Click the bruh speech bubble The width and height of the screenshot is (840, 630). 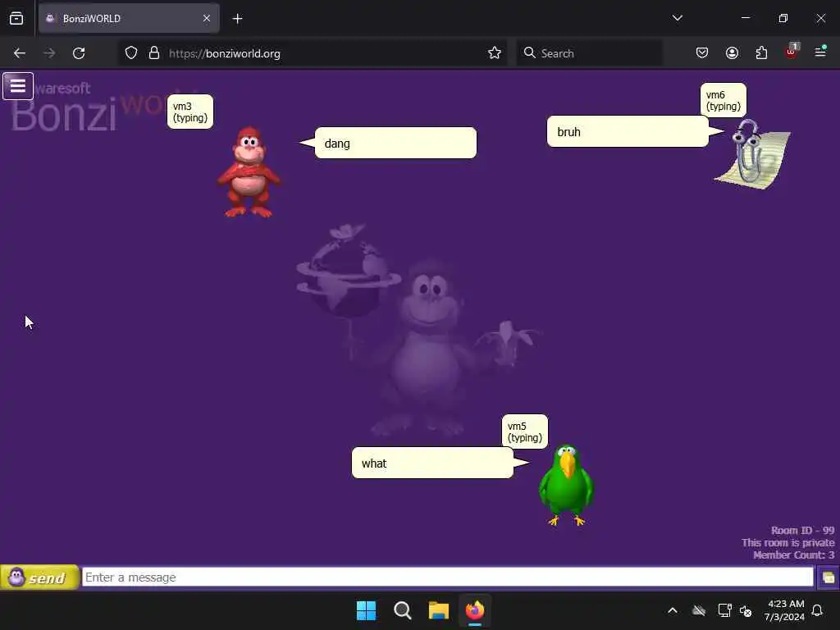coord(628,131)
